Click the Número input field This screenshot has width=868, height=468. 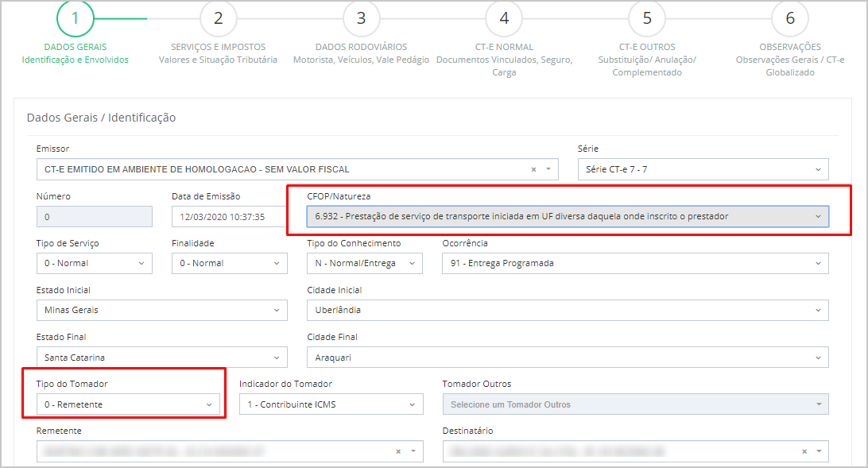coord(94,217)
